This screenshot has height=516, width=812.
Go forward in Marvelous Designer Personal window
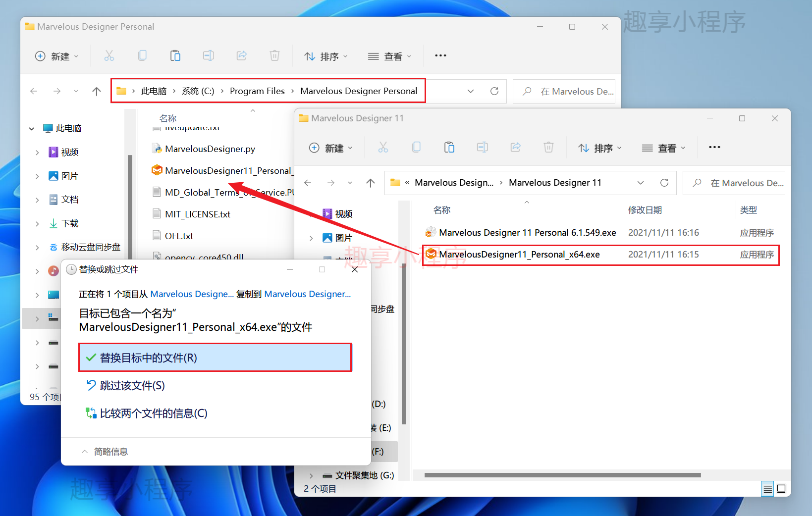(x=57, y=91)
